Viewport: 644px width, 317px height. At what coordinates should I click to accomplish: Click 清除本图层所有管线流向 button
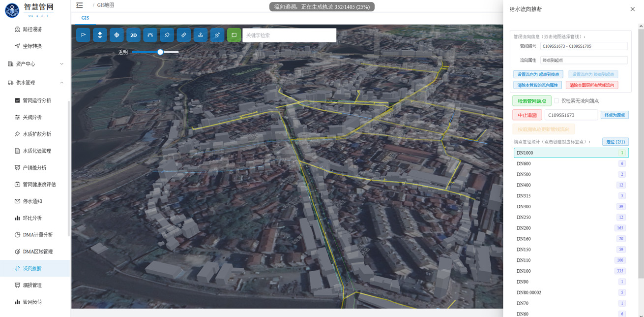[592, 85]
